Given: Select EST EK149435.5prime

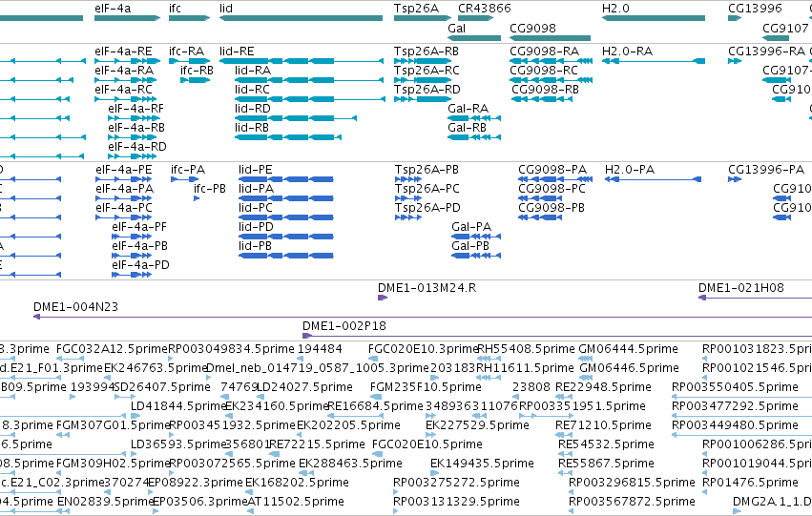Looking at the screenshot, I should [x=482, y=464].
